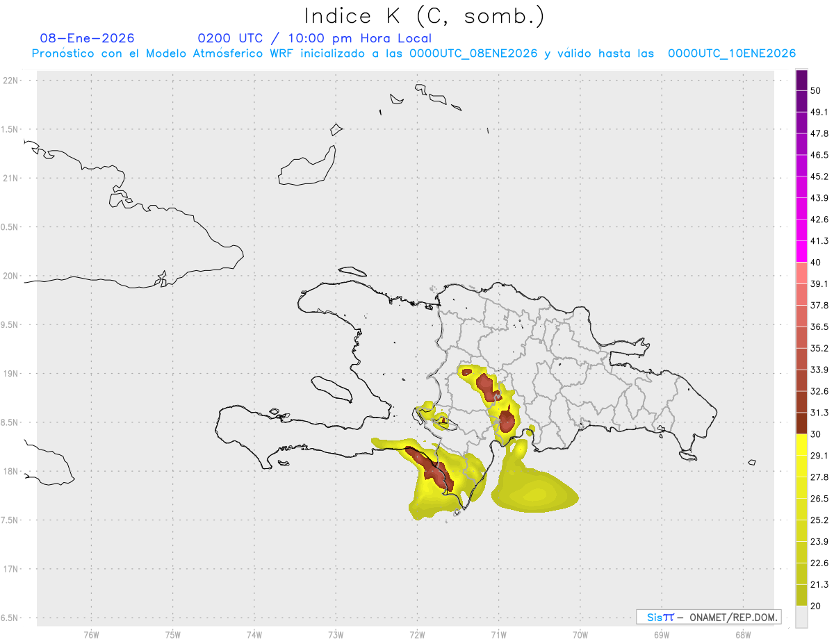The width and height of the screenshot is (834, 644).
Task: Click the colorbar label "37.8"
Action: tap(819, 305)
